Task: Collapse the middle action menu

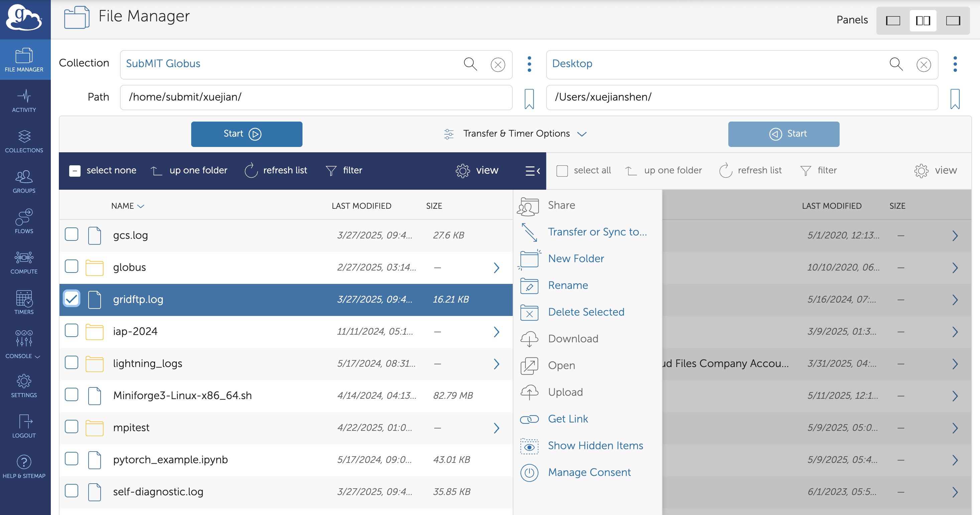Action: point(532,171)
